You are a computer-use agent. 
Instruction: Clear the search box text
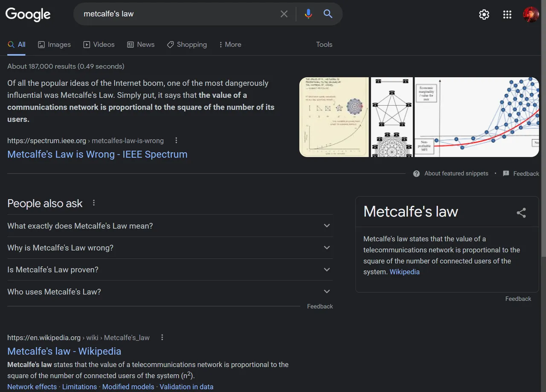click(284, 14)
